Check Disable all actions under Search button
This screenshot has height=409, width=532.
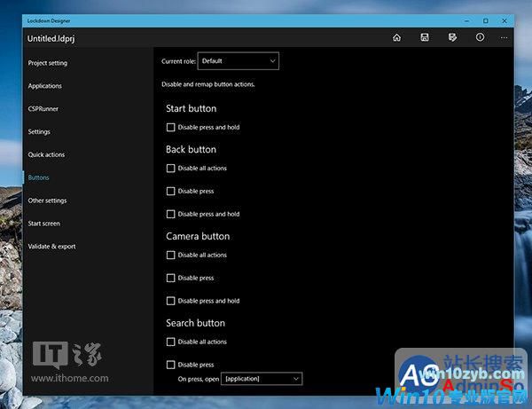[170, 342]
